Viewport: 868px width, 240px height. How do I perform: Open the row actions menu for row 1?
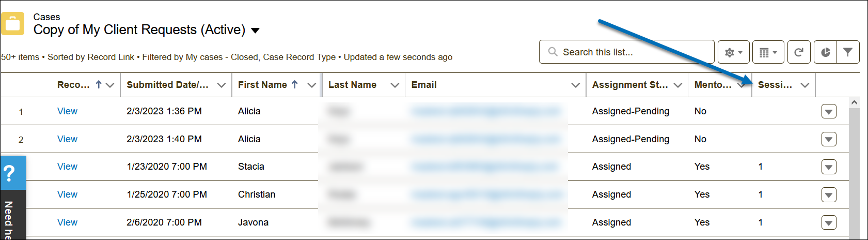click(x=828, y=111)
